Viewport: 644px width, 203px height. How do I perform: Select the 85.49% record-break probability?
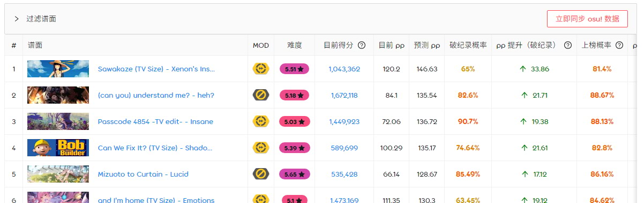pyautogui.click(x=468, y=174)
